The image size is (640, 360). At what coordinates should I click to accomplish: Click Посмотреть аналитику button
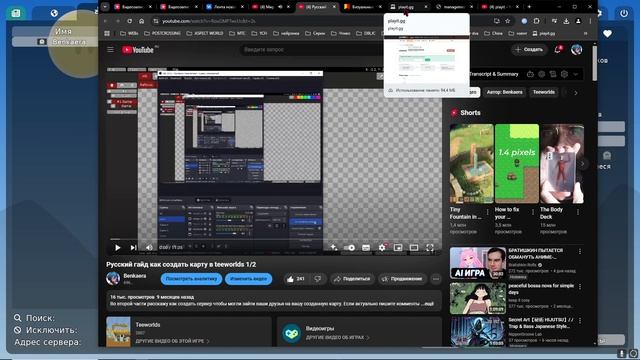tap(191, 279)
